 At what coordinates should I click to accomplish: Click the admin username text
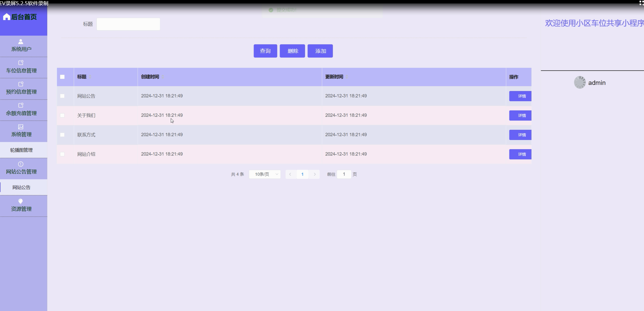coord(597,83)
